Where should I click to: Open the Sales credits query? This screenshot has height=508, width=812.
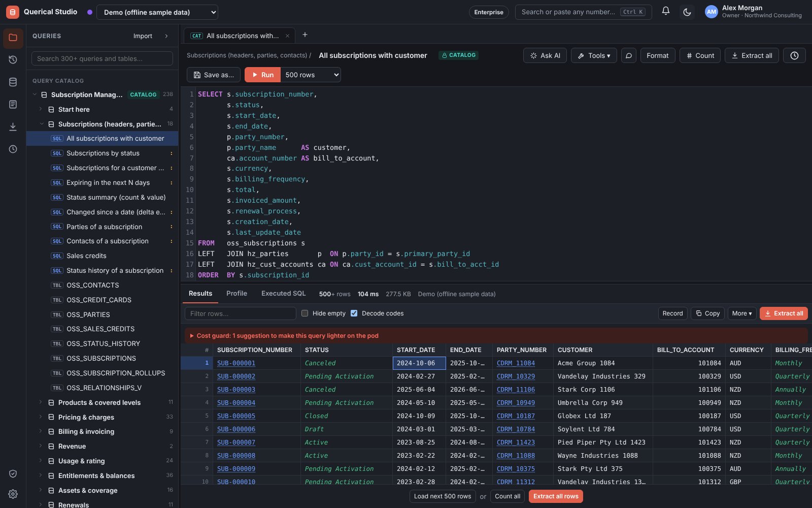[x=102, y=256]
